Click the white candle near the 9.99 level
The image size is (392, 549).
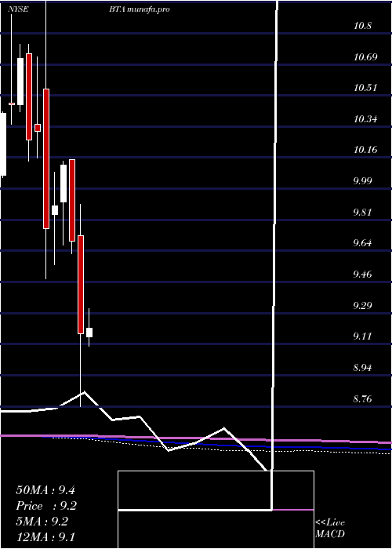coord(64,184)
